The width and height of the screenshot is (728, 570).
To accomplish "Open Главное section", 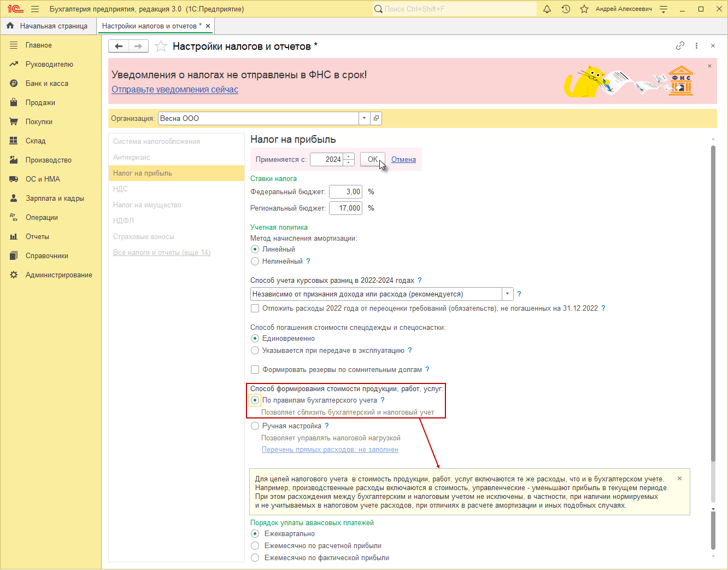I will click(39, 45).
